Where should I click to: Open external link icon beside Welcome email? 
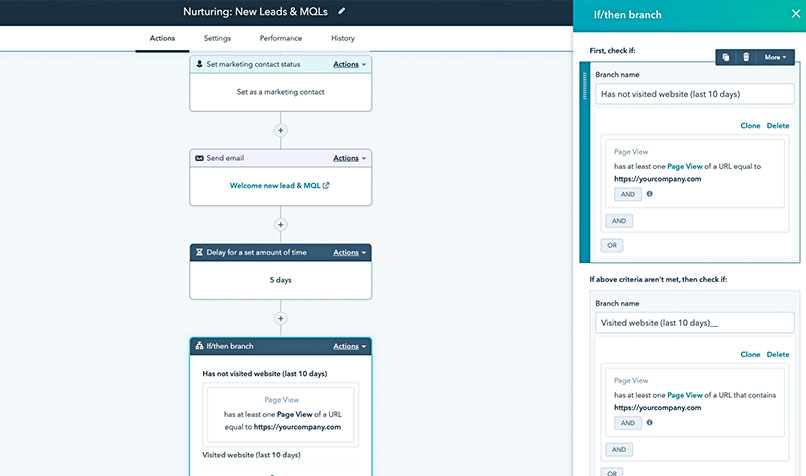tap(326, 186)
